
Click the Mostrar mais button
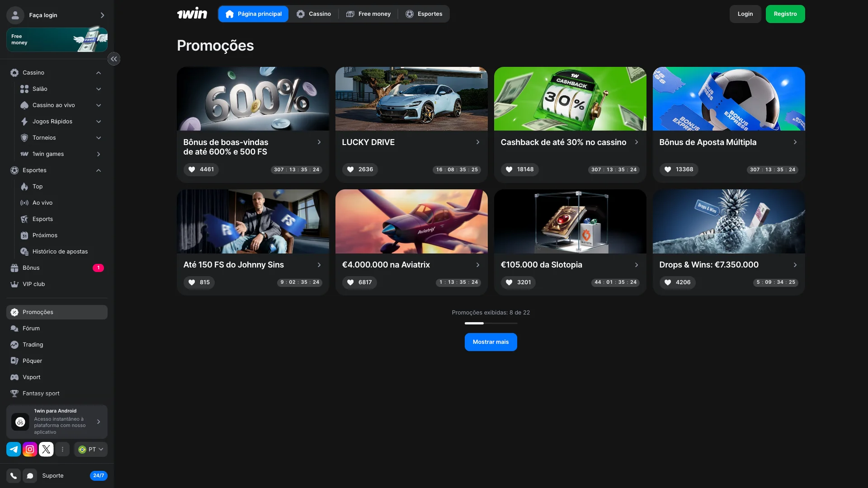point(491,342)
